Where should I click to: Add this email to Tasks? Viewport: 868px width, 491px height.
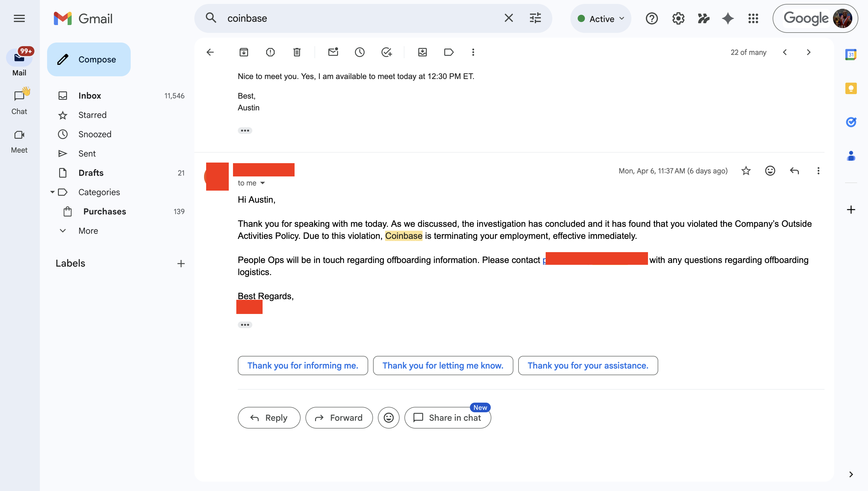[x=387, y=52]
